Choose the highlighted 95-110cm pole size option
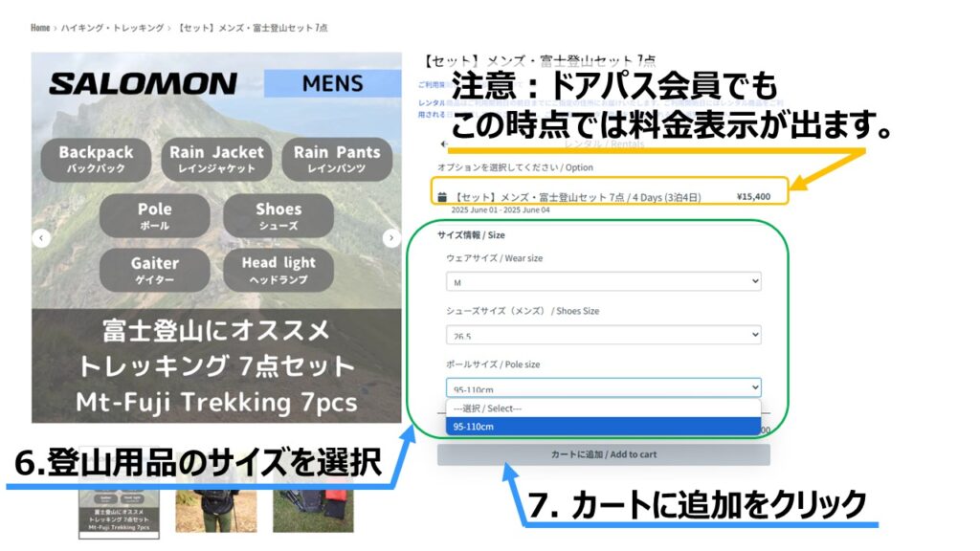This screenshot has width=980, height=551. [604, 427]
